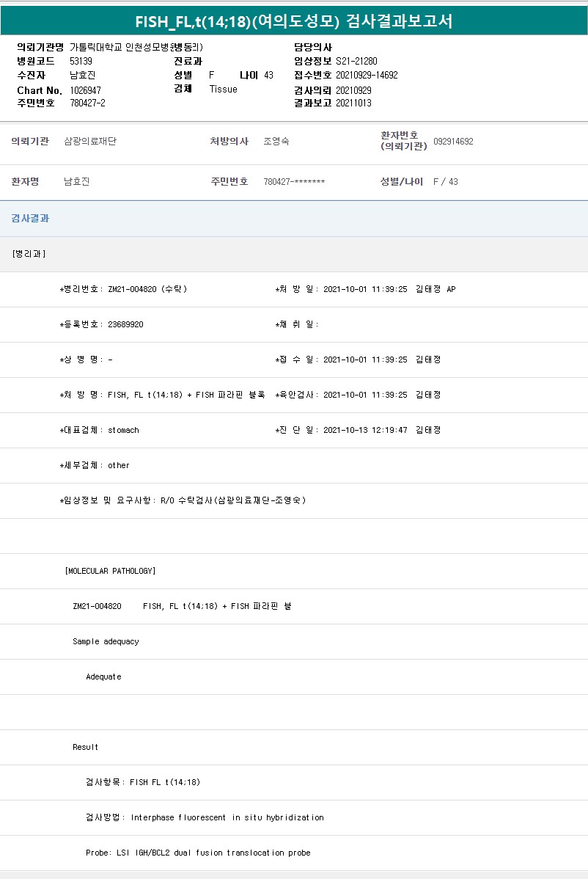Select the 병리번호 ZM21-004820 row
The height and width of the screenshot is (879, 588).
pyautogui.click(x=123, y=290)
